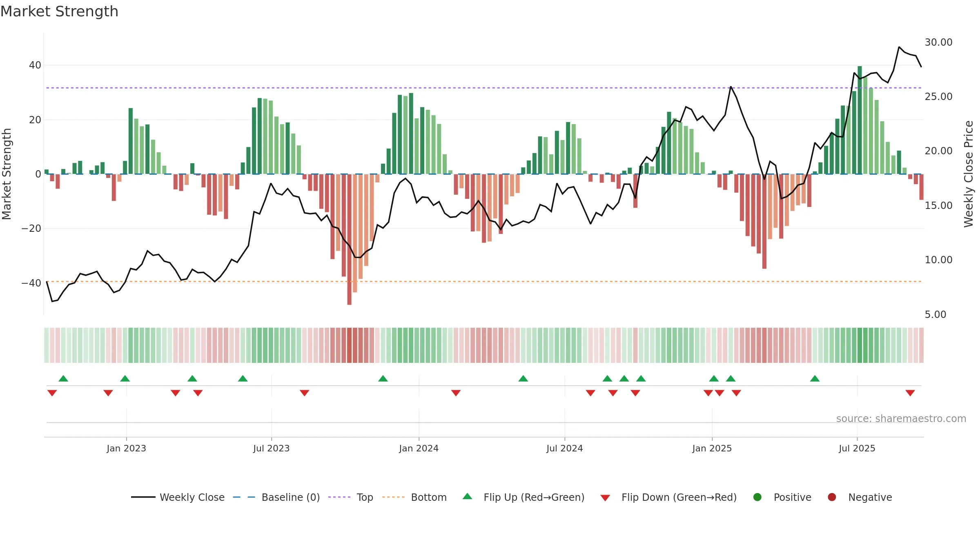Click the Weekly Close Price axis title
This screenshot has height=551, width=980.
[968, 174]
